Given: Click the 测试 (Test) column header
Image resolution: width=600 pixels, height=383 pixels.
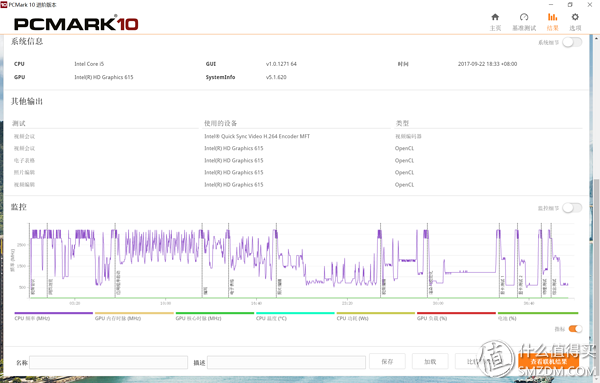Looking at the screenshot, I should click(19, 123).
